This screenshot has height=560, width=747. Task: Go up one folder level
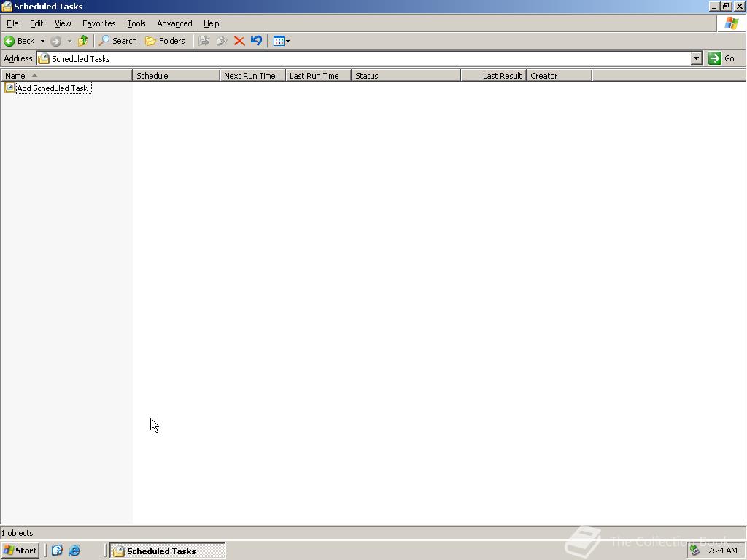click(83, 41)
